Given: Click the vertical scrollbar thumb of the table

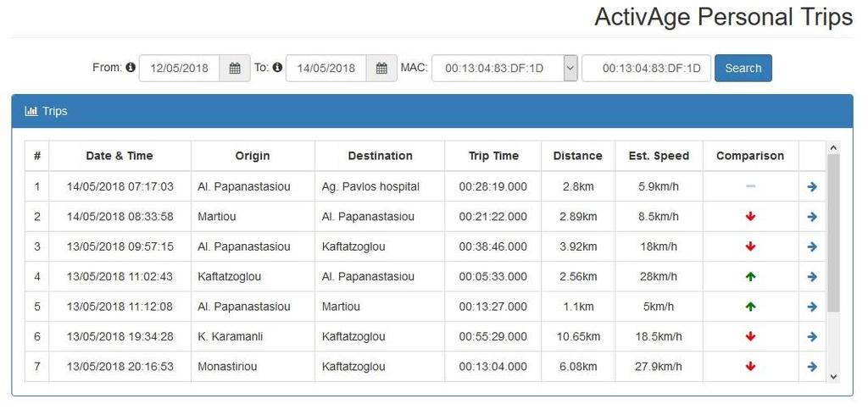Looking at the screenshot, I should pyautogui.click(x=833, y=233).
